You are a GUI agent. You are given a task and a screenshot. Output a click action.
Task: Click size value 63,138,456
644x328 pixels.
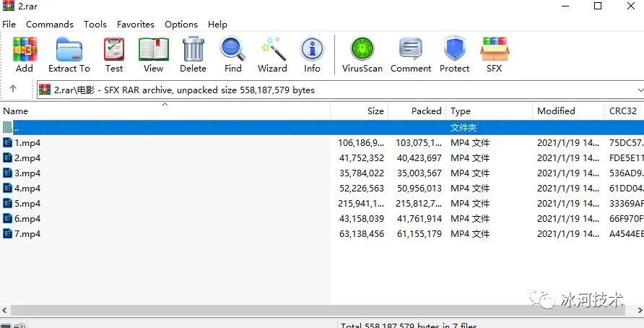362,234
